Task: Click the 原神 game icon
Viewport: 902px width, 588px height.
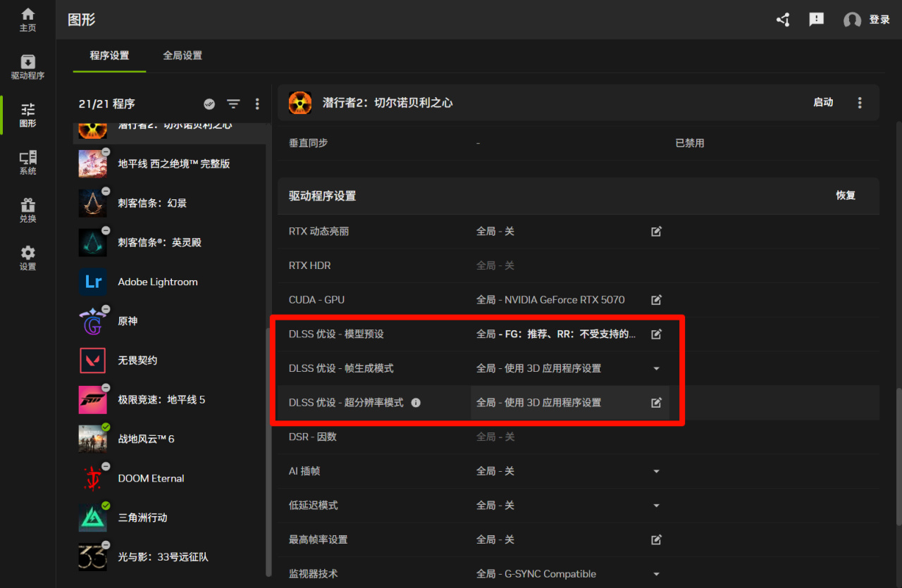Action: [93, 321]
